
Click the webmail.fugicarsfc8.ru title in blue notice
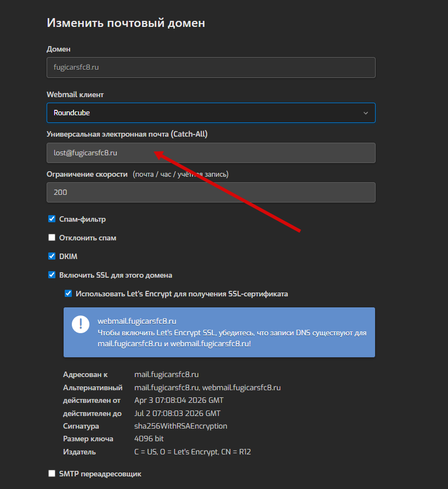point(137,321)
